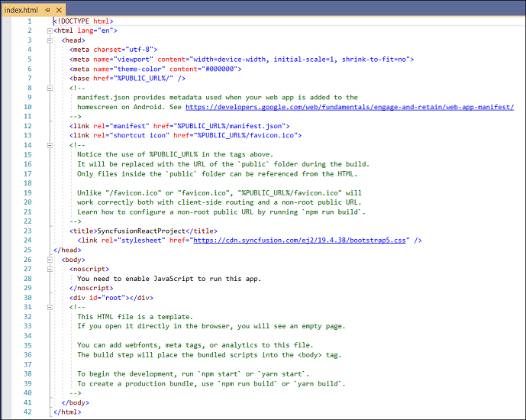This screenshot has height=420, width=526.
Task: Click the closing html tag
Action: (x=67, y=412)
